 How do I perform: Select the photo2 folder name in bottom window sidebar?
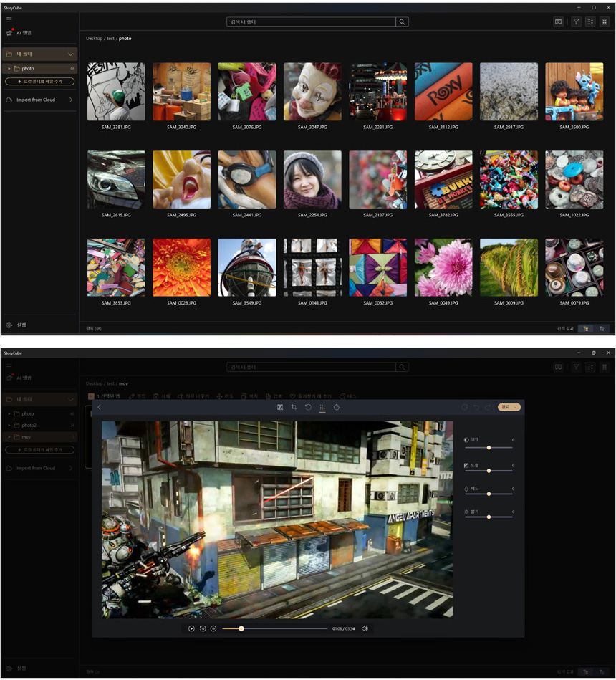pos(29,426)
